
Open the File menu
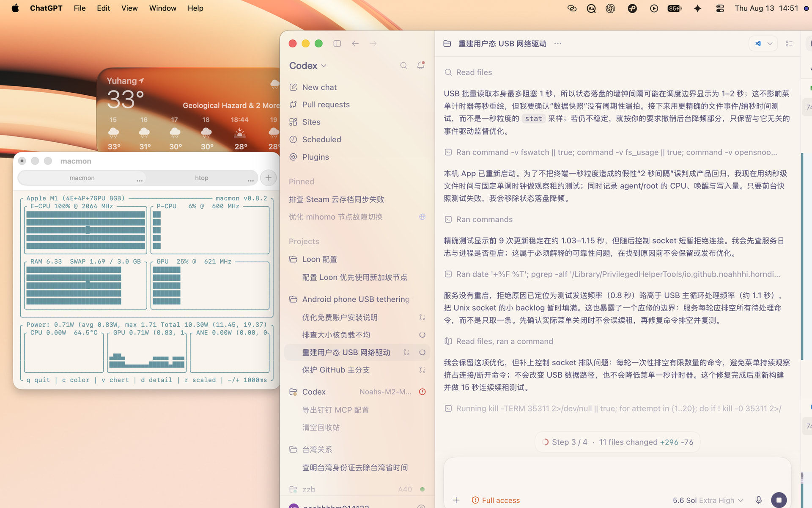click(80, 8)
